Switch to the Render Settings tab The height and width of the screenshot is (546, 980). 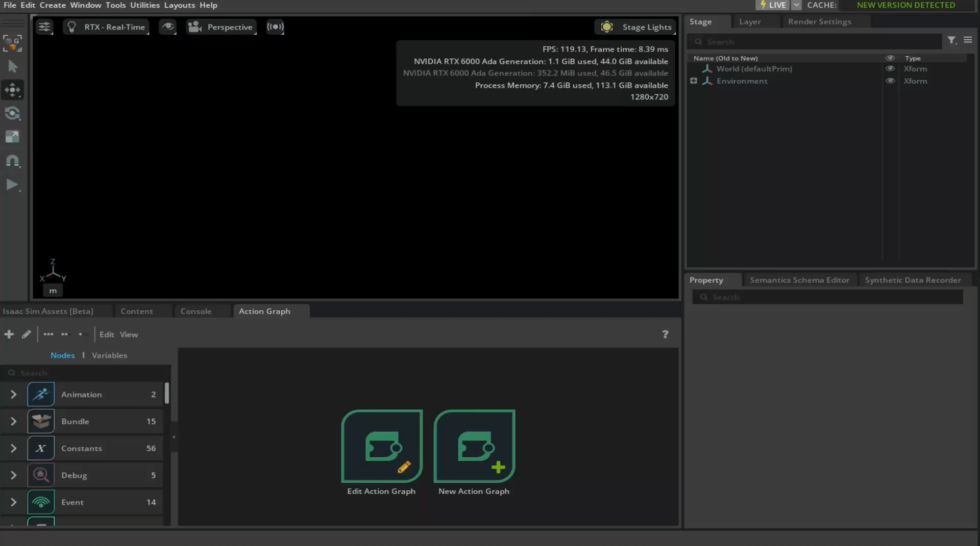819,22
